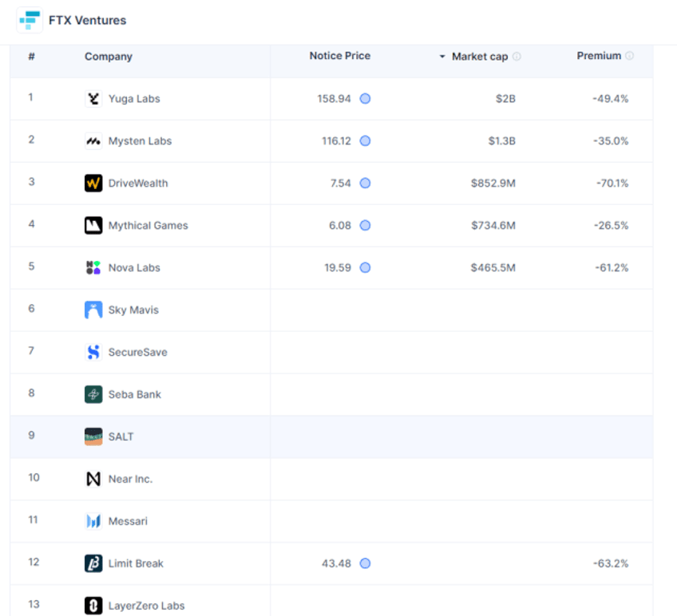
Task: Select the -26.5% premium value
Action: [612, 225]
